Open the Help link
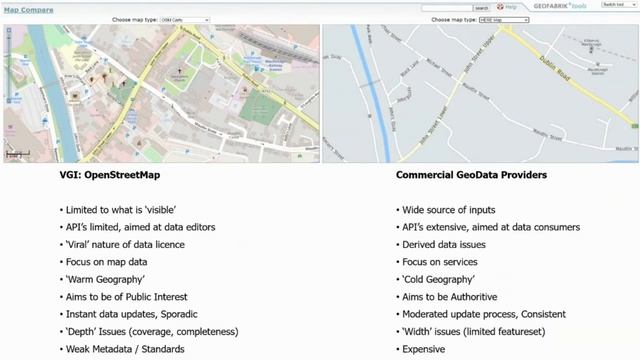640x360 pixels. [x=511, y=7]
